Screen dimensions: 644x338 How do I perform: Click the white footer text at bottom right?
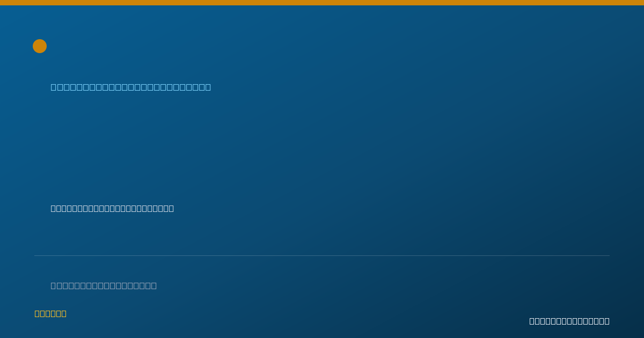(569, 321)
